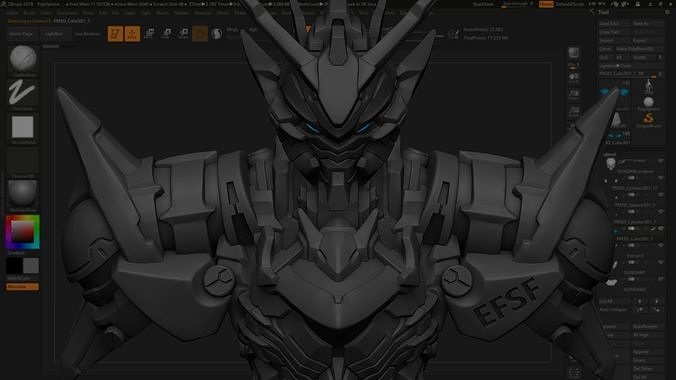
Task: Select the Move transform tool
Action: pos(150,34)
